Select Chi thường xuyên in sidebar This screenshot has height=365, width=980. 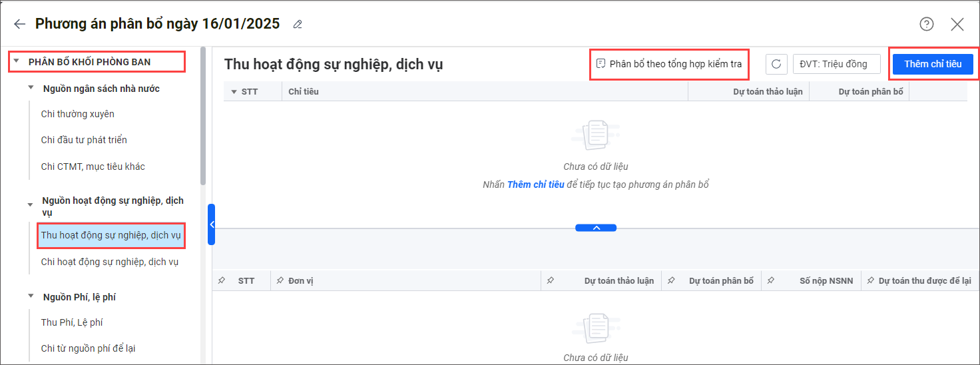tap(77, 114)
